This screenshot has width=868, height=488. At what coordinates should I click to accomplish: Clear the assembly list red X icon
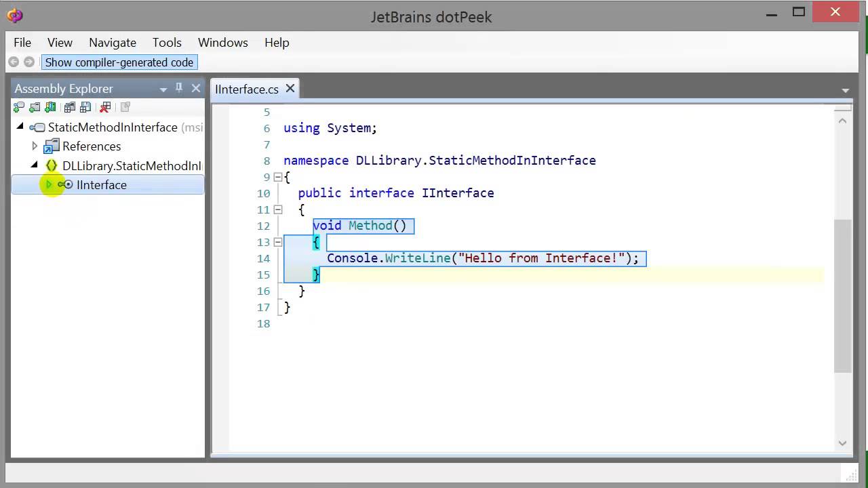coord(105,107)
